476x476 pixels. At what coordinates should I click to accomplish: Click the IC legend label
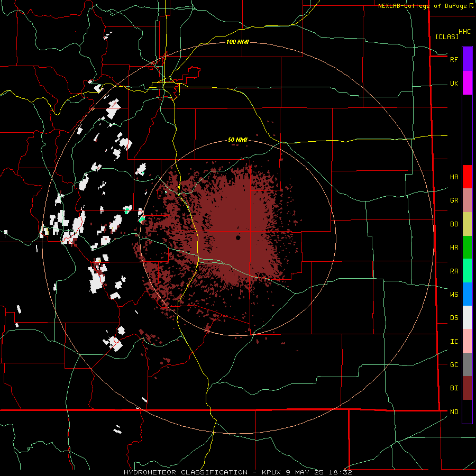point(454,342)
